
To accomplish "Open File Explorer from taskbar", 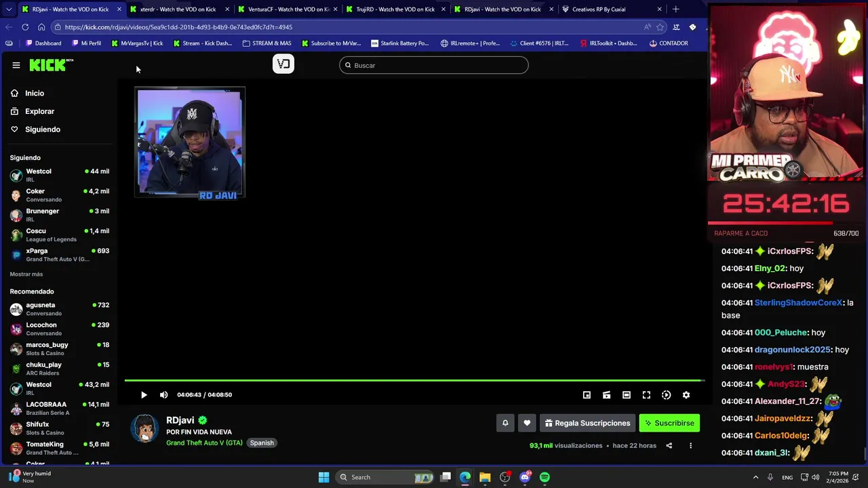I will [x=485, y=477].
